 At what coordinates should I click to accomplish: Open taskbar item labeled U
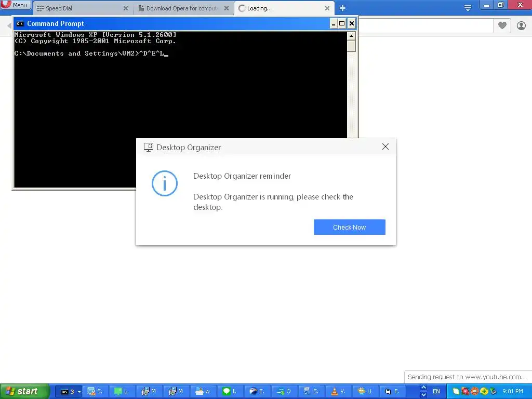pos(366,392)
